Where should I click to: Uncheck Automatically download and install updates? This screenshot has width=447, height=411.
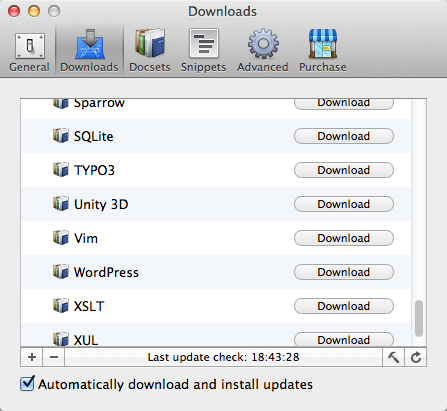point(27,384)
